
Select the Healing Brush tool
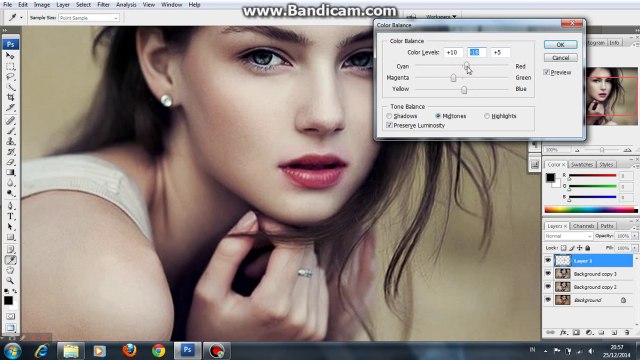(x=10, y=120)
